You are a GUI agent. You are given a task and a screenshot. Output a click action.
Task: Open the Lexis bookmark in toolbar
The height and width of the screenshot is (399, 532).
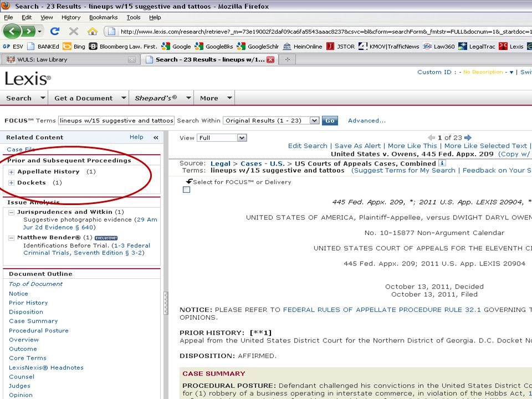tap(511, 47)
